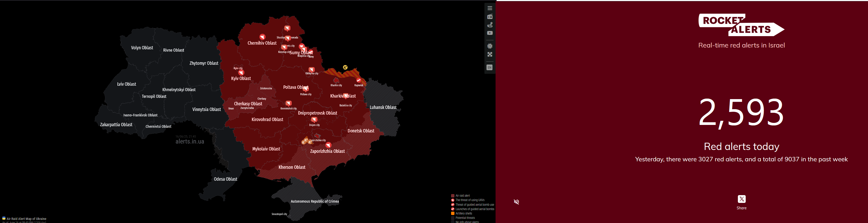Screen dimensions: 868x223
Task: Click the Kirovohrad Oblast label
Action: 267,120
